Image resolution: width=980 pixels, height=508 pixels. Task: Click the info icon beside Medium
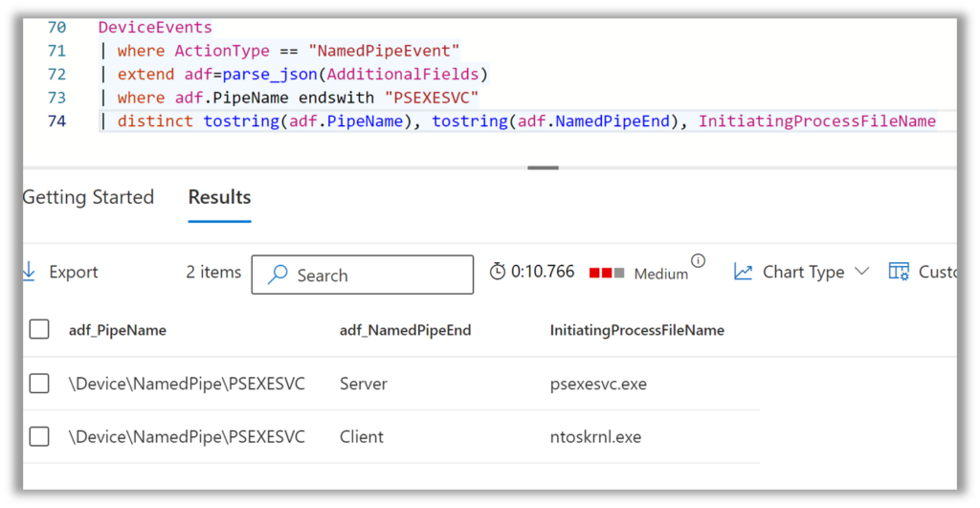(x=698, y=261)
